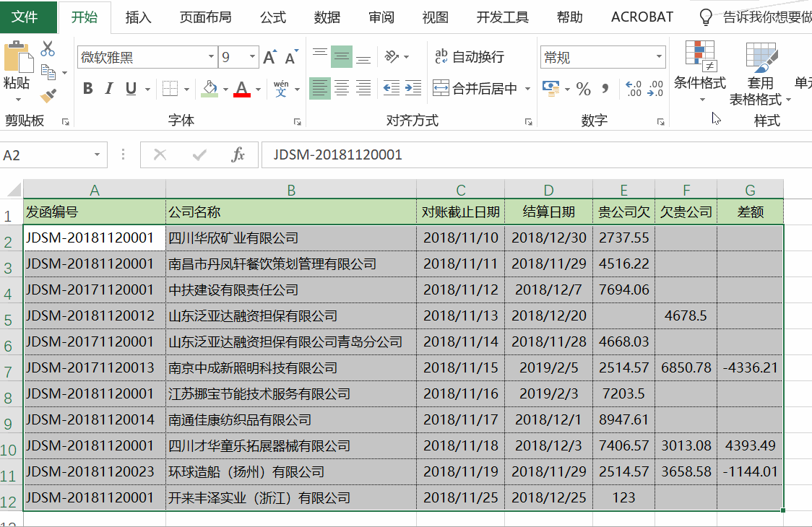Open the font size dropdown
Image resolution: width=812 pixels, height=527 pixels.
252,57
